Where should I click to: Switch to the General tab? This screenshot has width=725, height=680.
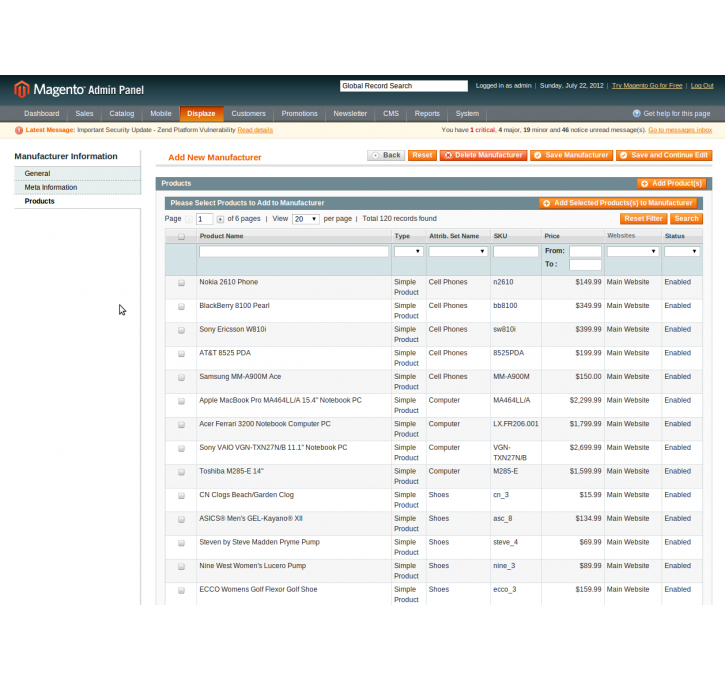(x=77, y=173)
